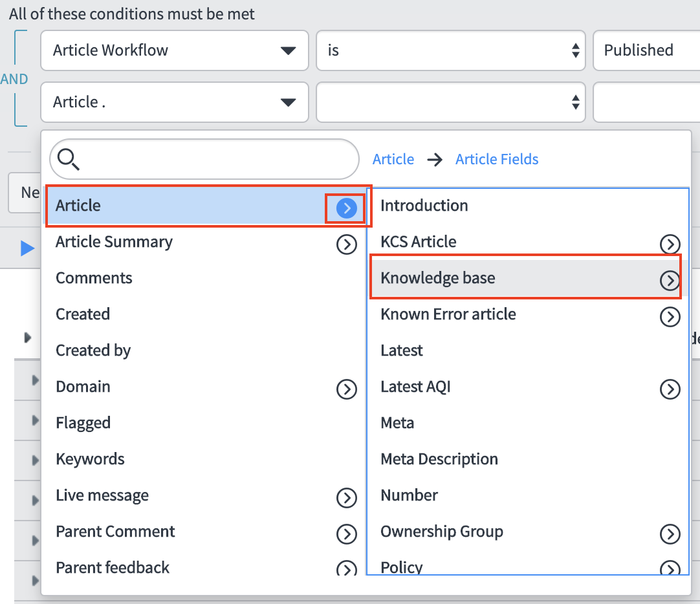
Task: Expand the KCS Article related fields arrow
Action: pos(670,244)
